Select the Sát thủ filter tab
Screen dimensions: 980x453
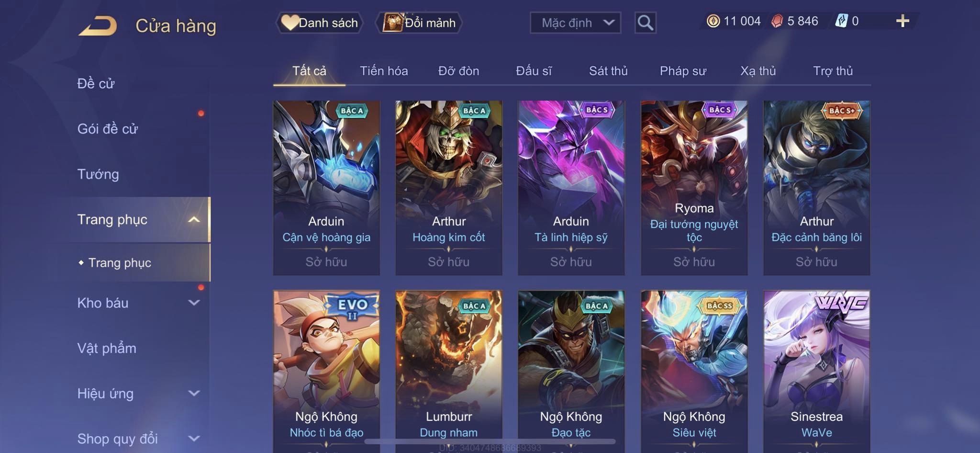coord(608,71)
